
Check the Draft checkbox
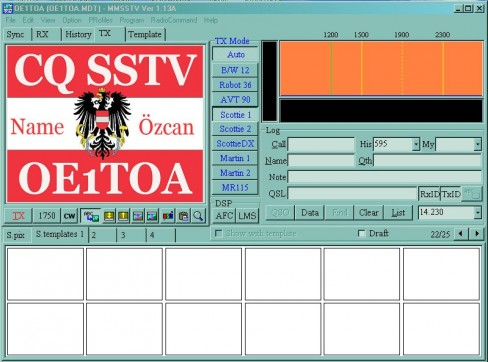[x=361, y=233]
